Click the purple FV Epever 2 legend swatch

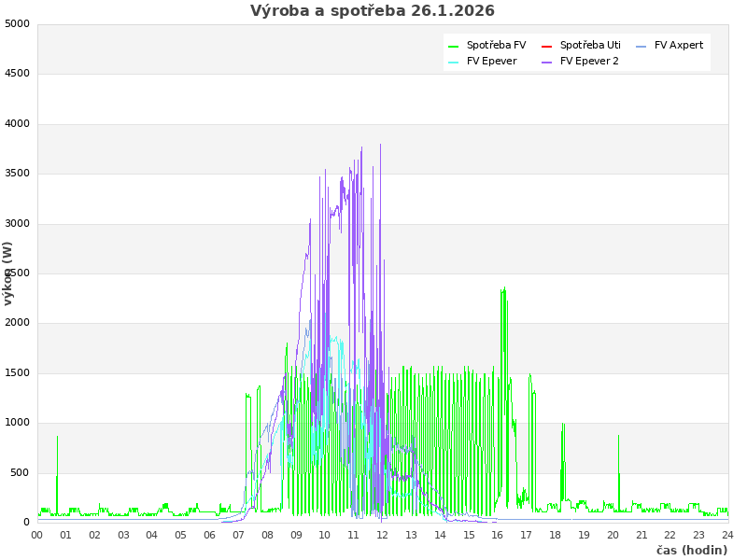click(x=547, y=62)
